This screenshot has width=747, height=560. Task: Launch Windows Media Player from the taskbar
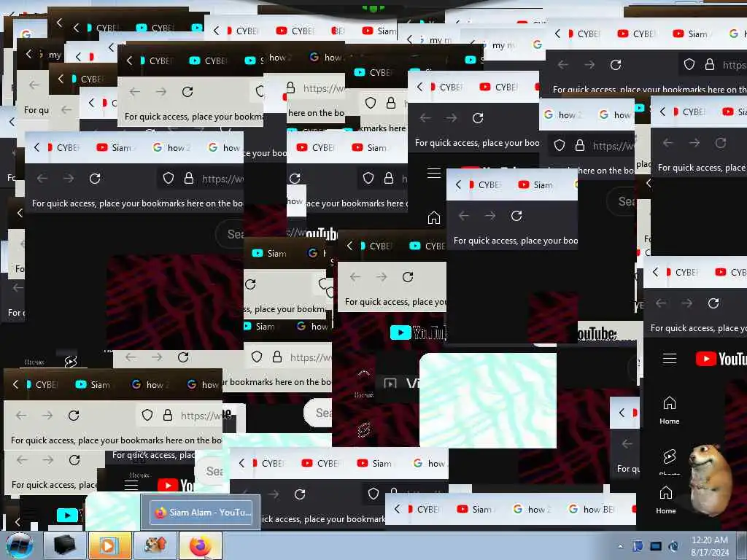point(109,545)
